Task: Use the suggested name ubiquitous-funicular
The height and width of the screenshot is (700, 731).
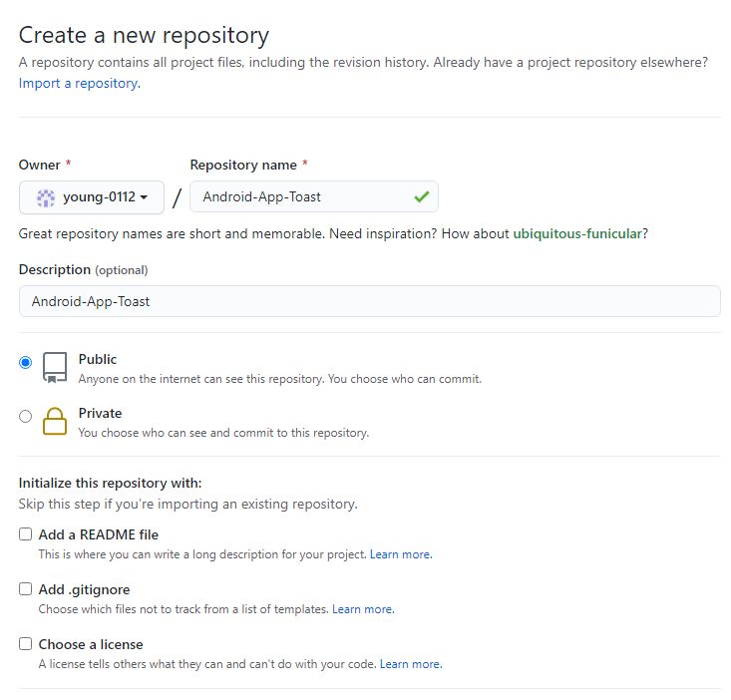Action: pyautogui.click(x=577, y=233)
